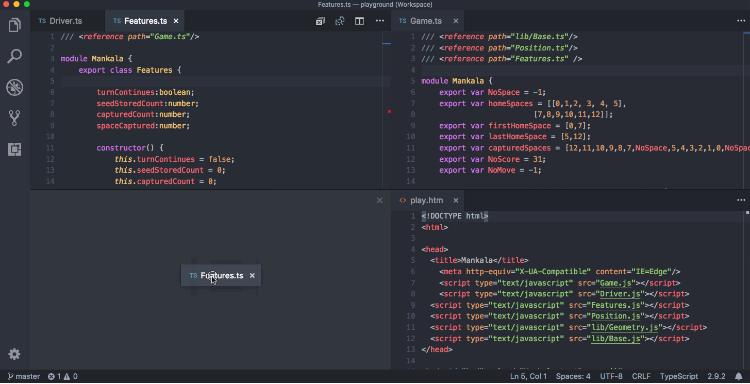This screenshot has width=750, height=384.
Task: Click the Game.ts vertical scrollbar
Action: 747,109
